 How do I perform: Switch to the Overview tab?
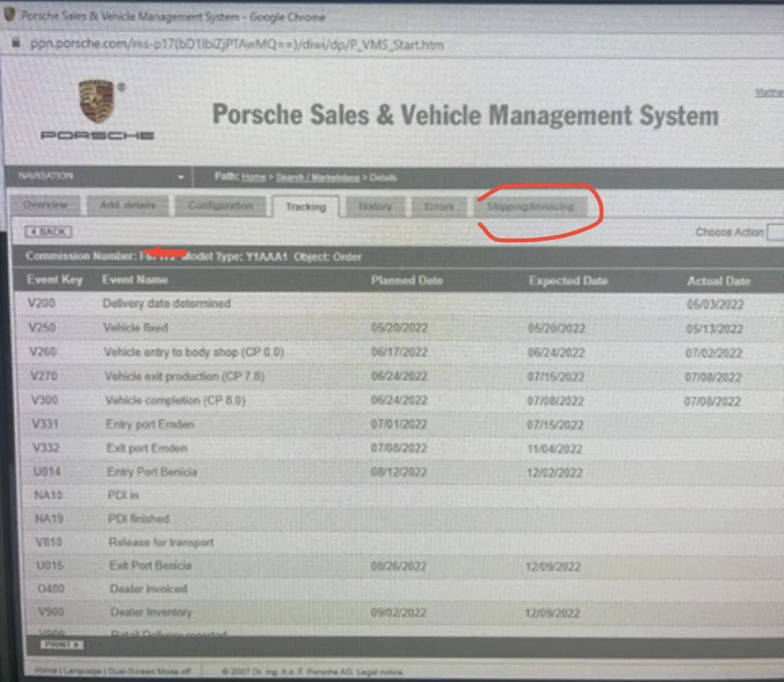coord(45,205)
